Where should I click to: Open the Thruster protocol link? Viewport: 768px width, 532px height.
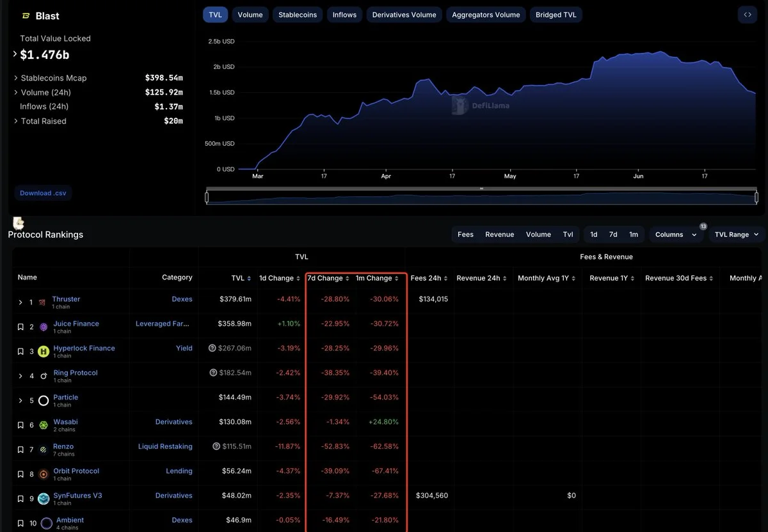click(66, 299)
